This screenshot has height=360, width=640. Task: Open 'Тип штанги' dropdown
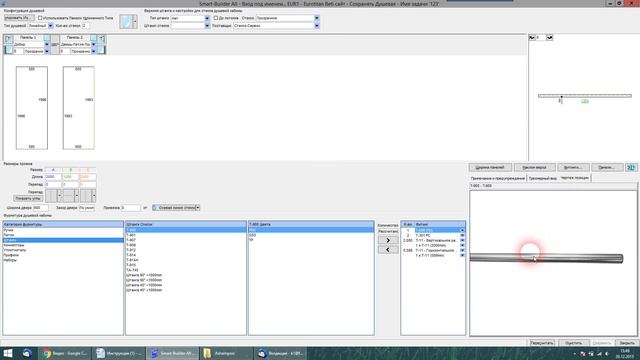point(207,18)
